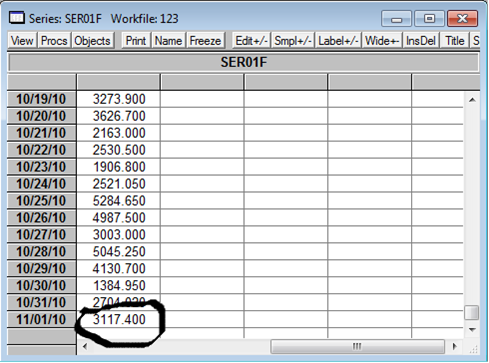The width and height of the screenshot is (489, 363).
Task: Select cell value 4987.500
Action: point(119,218)
